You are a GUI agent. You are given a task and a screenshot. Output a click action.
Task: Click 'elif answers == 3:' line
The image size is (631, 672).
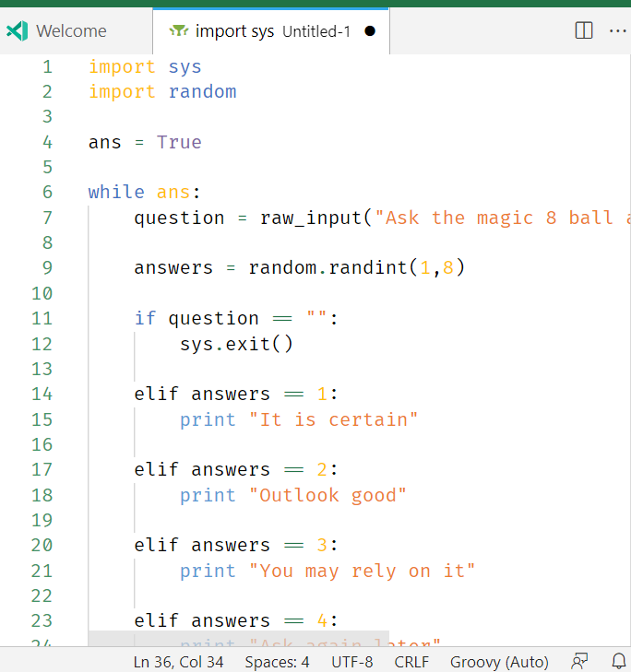pos(236,545)
